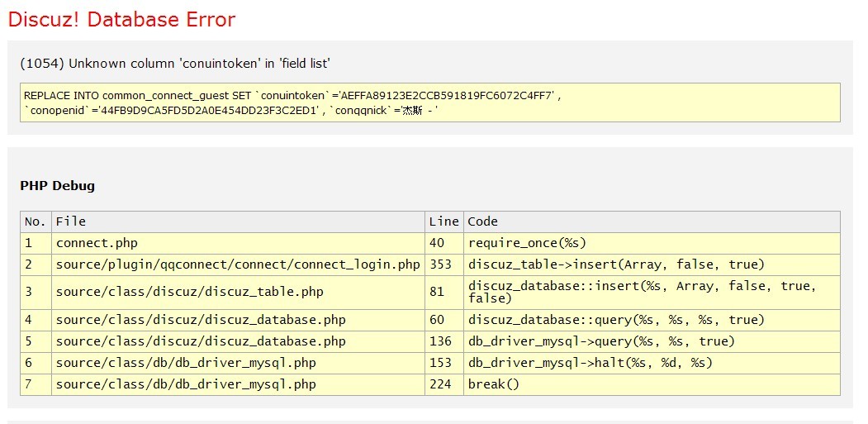
Task: Click line number 81 cell
Action: pyautogui.click(x=437, y=292)
